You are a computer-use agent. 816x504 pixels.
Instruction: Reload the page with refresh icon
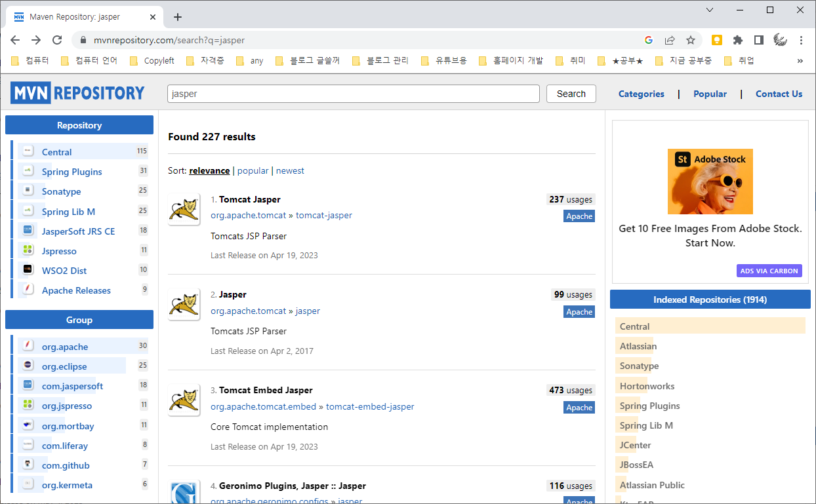(x=57, y=40)
